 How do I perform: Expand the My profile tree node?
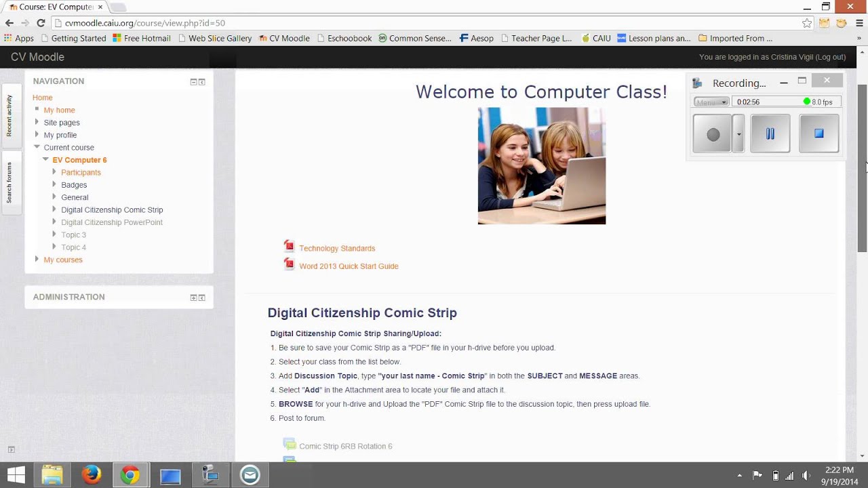[x=37, y=135]
